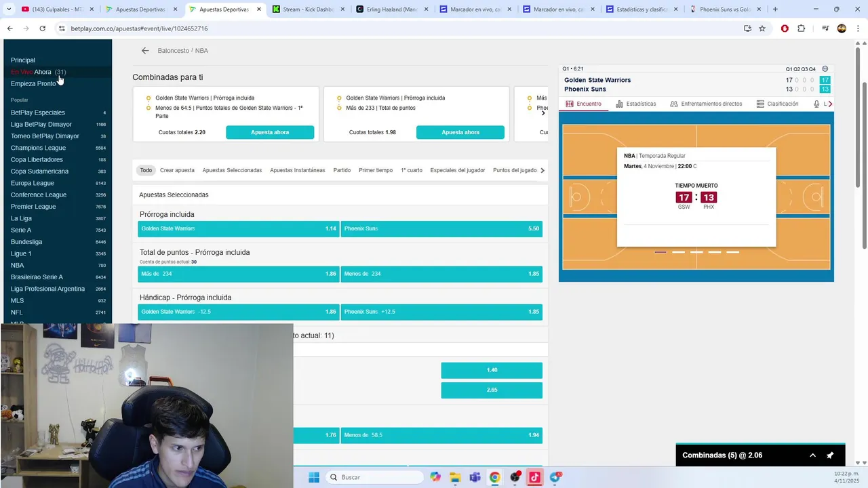The image size is (868, 488).
Task: Open TikTok app from the taskbar
Action: click(535, 477)
